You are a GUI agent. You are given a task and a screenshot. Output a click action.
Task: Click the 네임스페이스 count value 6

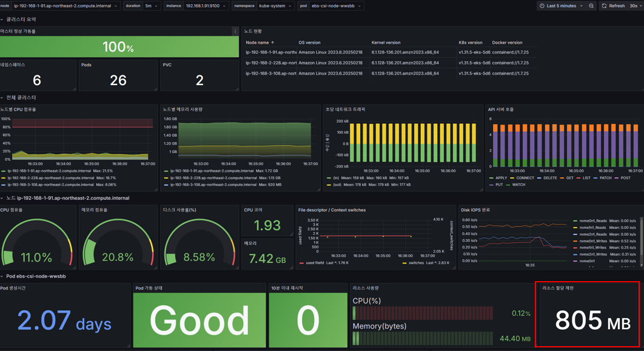pos(37,80)
